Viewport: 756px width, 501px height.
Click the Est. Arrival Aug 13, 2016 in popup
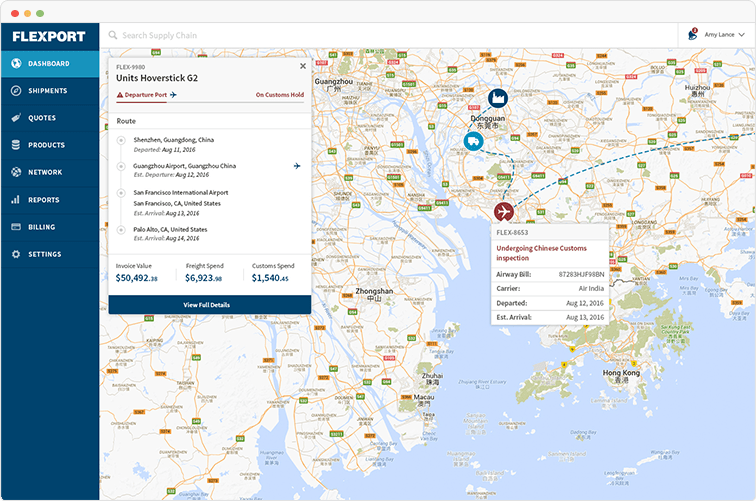585,317
